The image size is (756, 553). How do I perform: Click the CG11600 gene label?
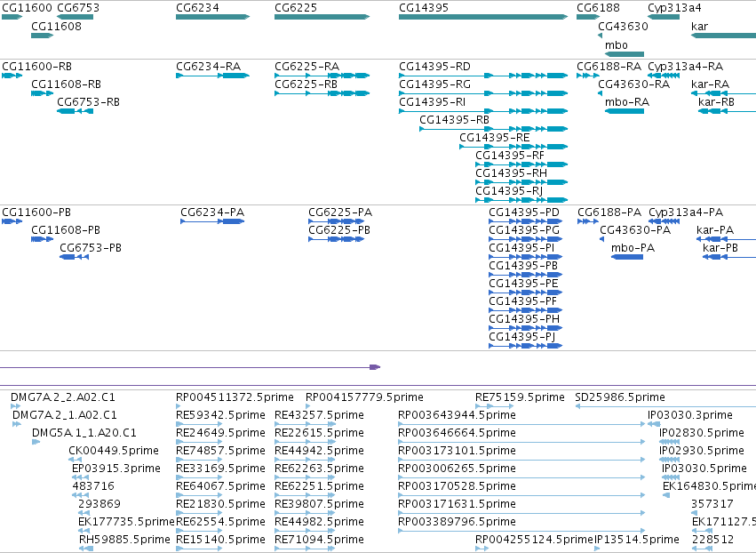pyautogui.click(x=27, y=8)
